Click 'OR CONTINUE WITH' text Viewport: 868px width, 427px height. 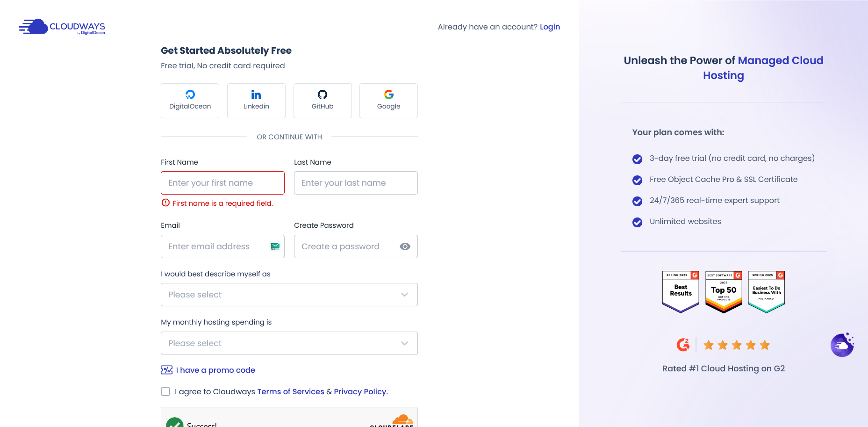[289, 137]
